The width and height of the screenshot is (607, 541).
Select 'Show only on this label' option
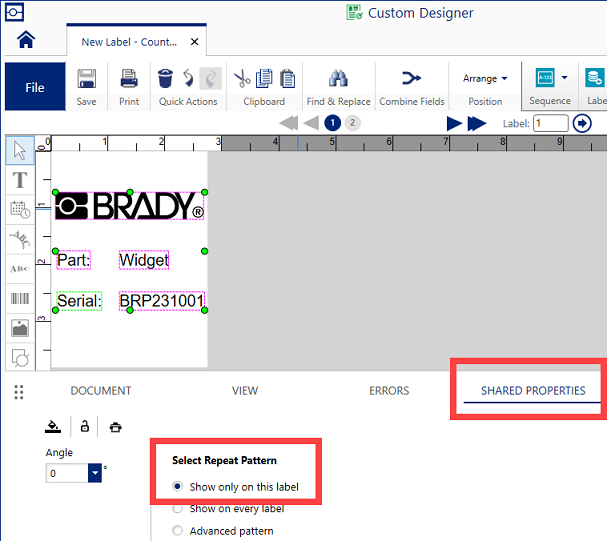pyautogui.click(x=178, y=487)
